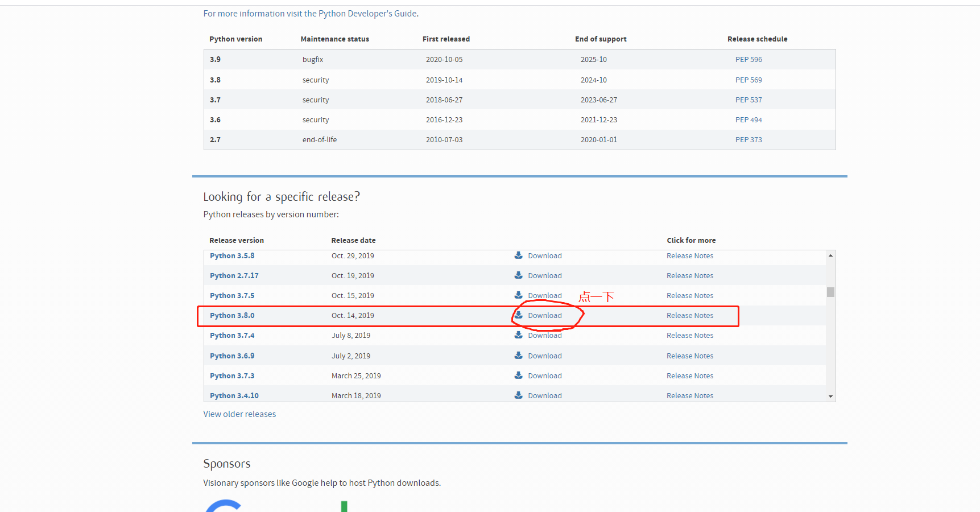Select the 2.7 version cell
The height and width of the screenshot is (512, 980).
point(215,139)
